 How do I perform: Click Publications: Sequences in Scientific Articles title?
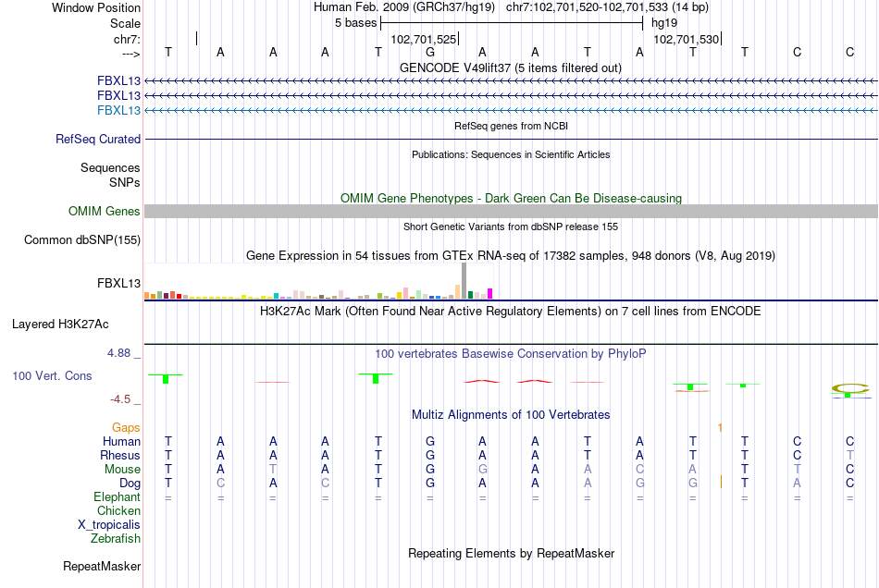(511, 154)
